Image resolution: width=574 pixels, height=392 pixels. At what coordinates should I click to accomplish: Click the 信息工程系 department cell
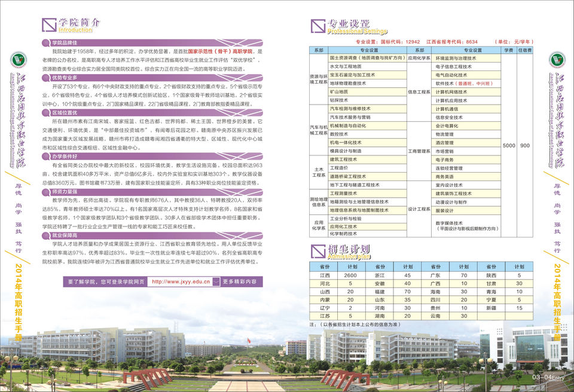419,92
